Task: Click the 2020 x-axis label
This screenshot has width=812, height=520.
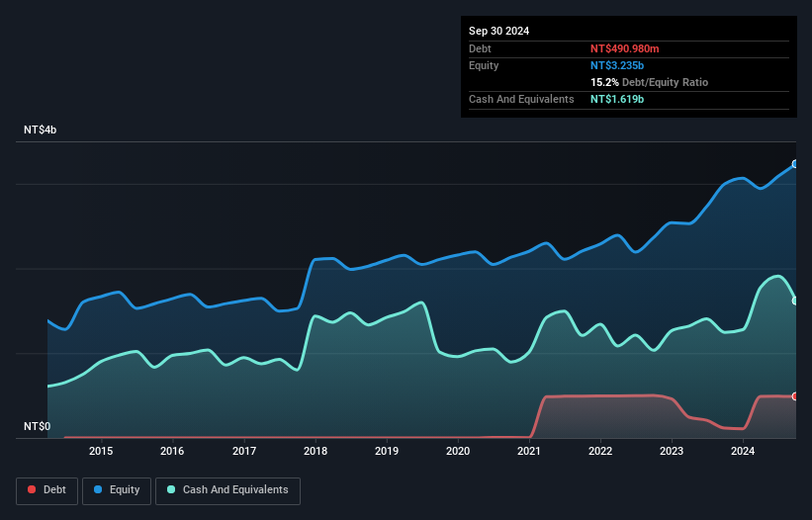Action: [x=458, y=451]
